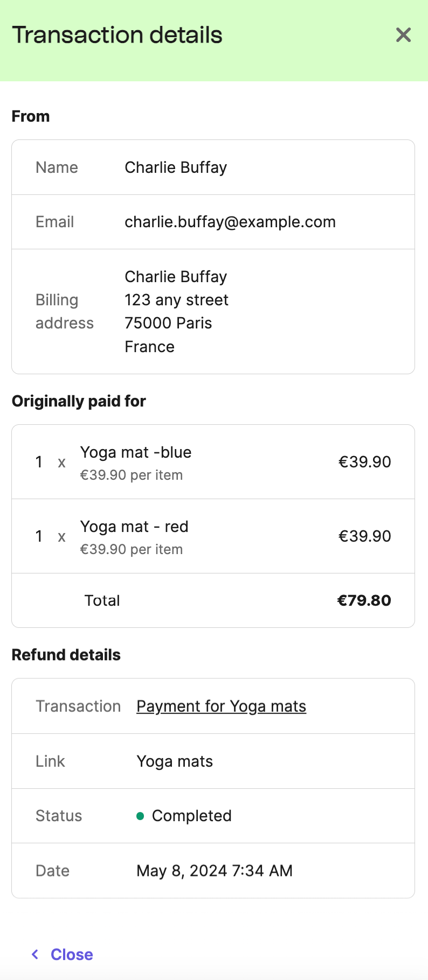Select Charlie Buffay's email address
Viewport: 428px width, 980px height.
(230, 221)
